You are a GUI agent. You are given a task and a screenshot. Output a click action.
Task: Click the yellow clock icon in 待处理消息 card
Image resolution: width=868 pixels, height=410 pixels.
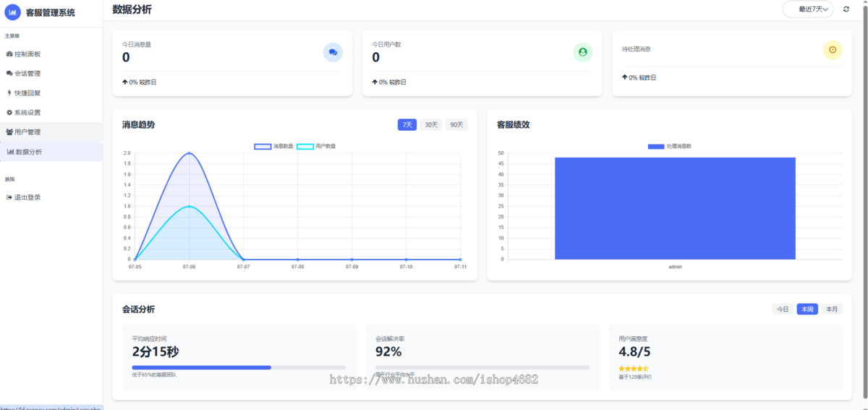point(833,50)
